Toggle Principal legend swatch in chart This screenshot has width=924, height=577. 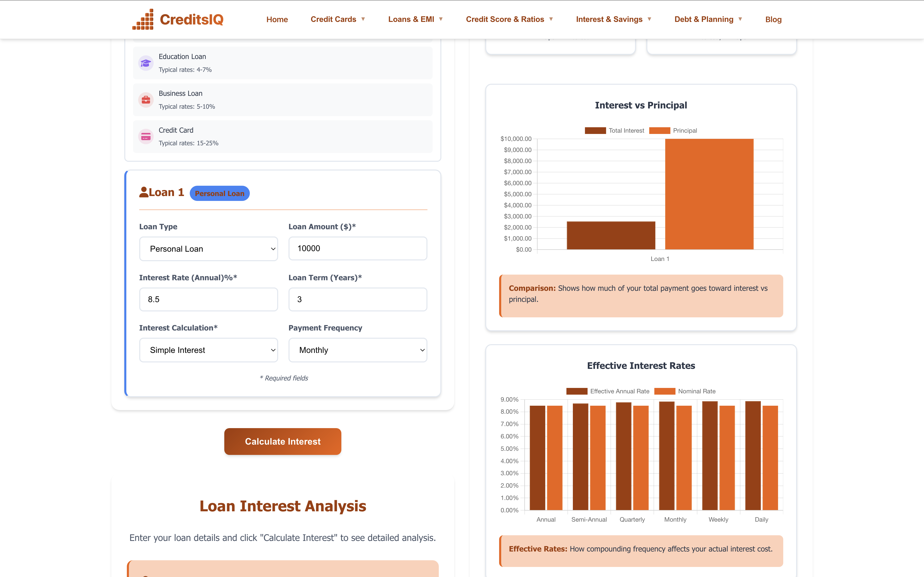point(659,131)
